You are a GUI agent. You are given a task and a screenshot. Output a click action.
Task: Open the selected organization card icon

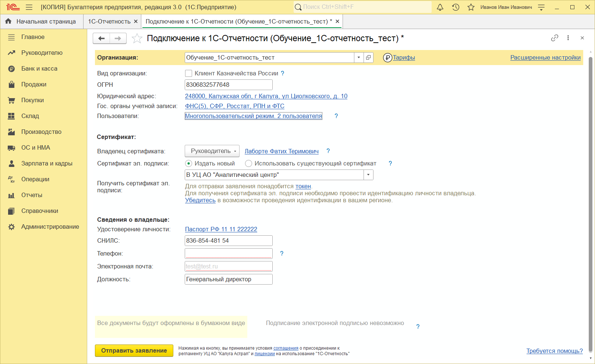(x=368, y=57)
